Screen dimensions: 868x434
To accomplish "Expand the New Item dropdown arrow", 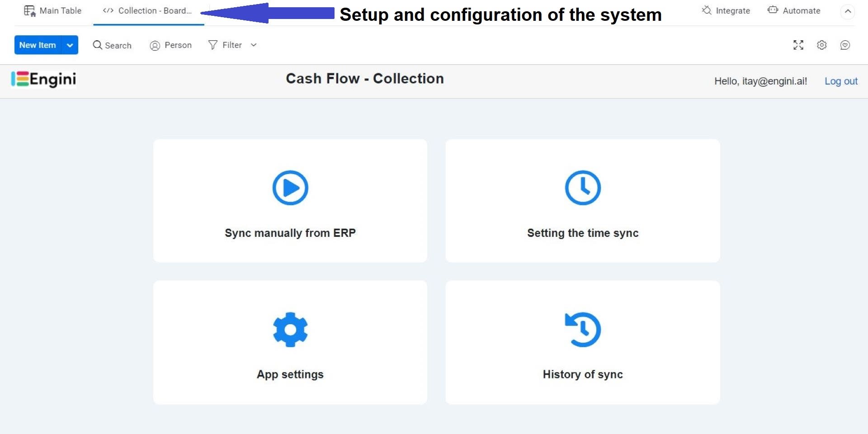I will [70, 45].
